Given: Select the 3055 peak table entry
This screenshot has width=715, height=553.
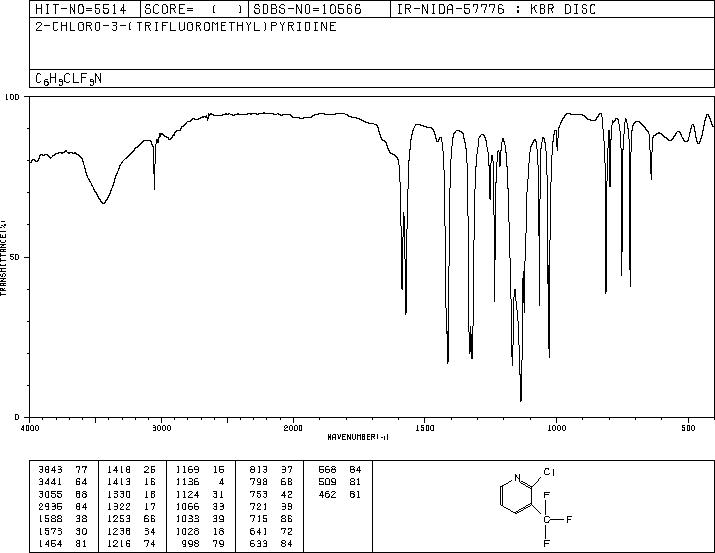Looking at the screenshot, I should tap(63, 494).
